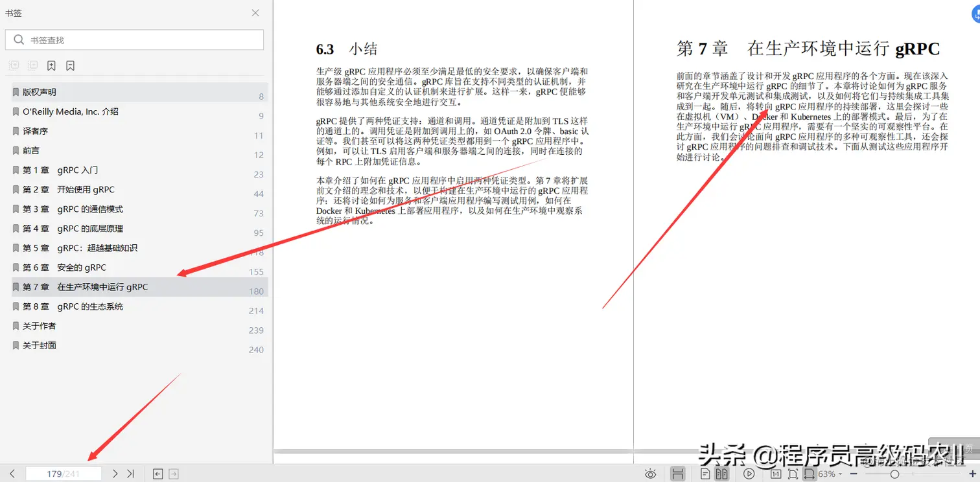980x482 pixels.
Task: Collapse all bookmark entries
Action: point(32,65)
